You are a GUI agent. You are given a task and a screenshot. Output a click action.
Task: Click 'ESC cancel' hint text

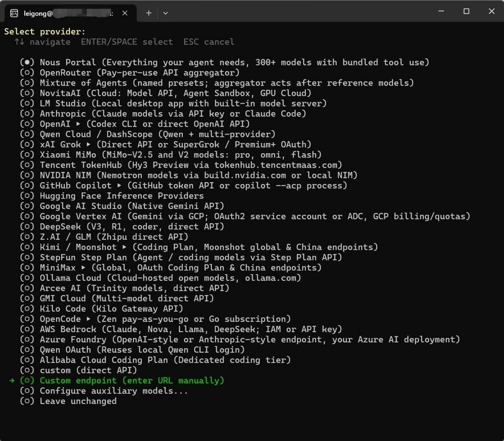tap(209, 42)
